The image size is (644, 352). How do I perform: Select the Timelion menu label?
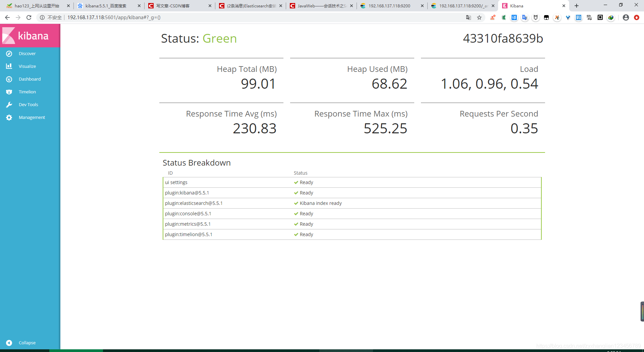tap(27, 92)
